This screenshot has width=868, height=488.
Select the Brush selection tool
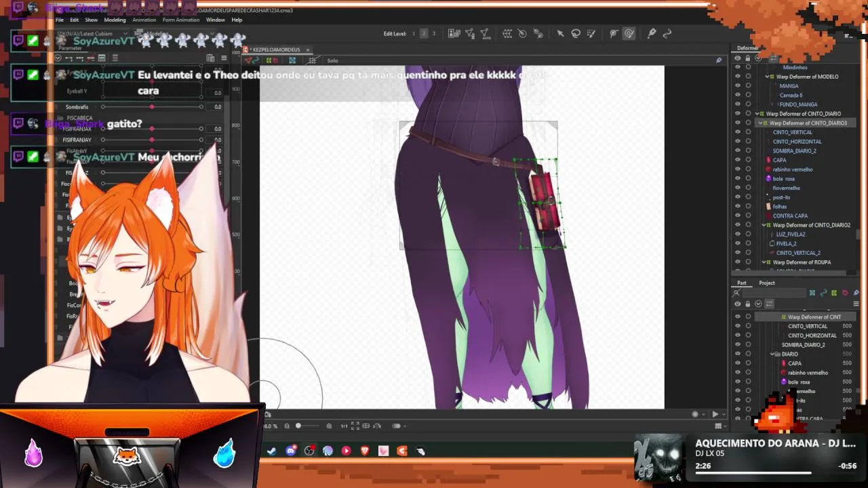pyautogui.click(x=591, y=33)
